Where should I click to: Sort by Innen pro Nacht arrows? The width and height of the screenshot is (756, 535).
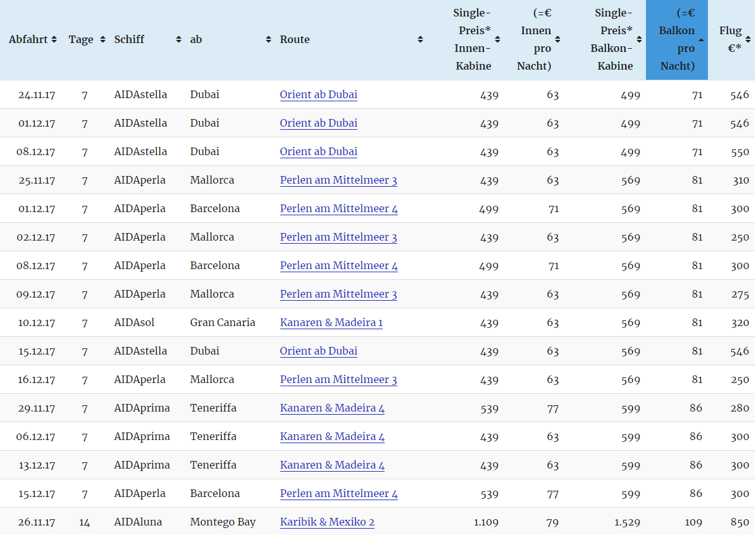point(558,39)
